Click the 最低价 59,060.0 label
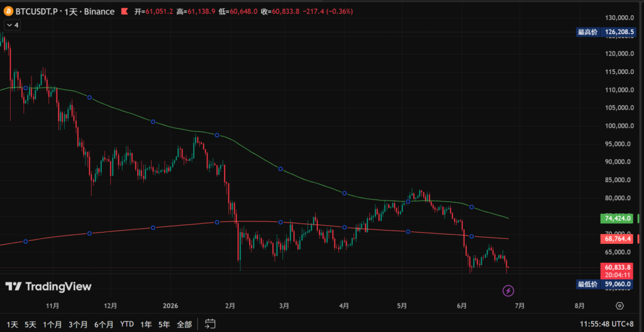 pos(605,284)
